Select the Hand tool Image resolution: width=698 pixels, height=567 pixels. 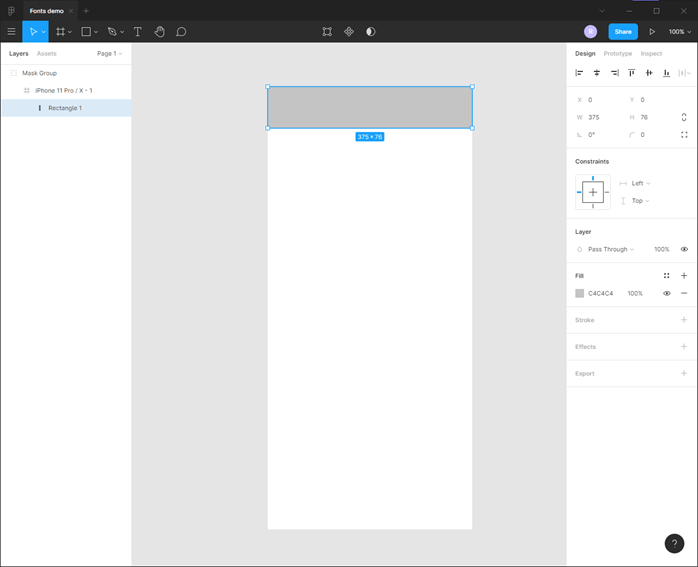point(159,32)
